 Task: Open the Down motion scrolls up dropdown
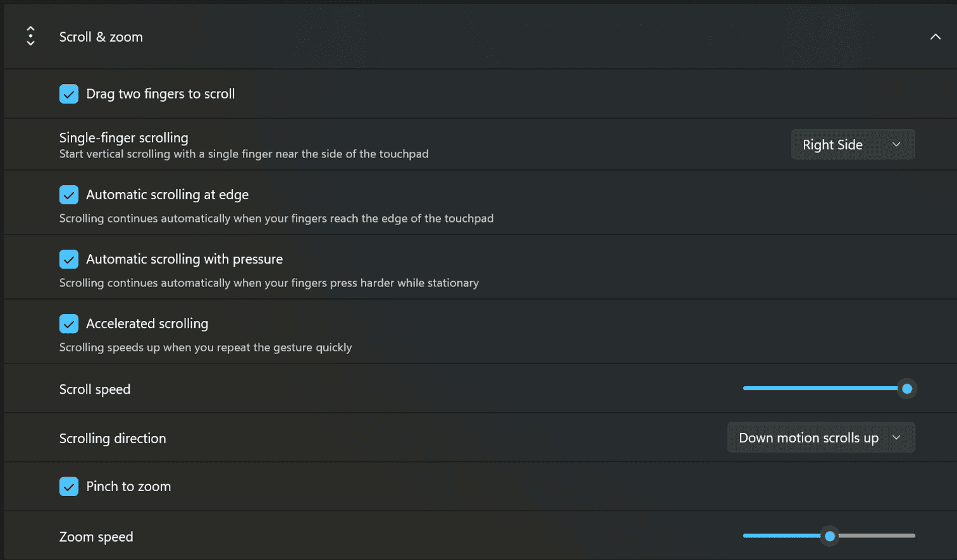pyautogui.click(x=821, y=437)
